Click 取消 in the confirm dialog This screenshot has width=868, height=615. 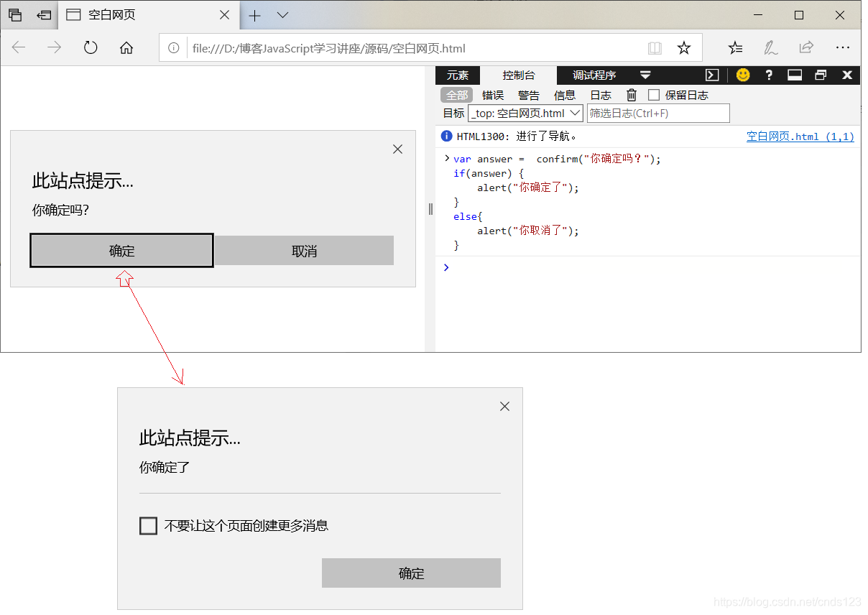[x=303, y=250]
